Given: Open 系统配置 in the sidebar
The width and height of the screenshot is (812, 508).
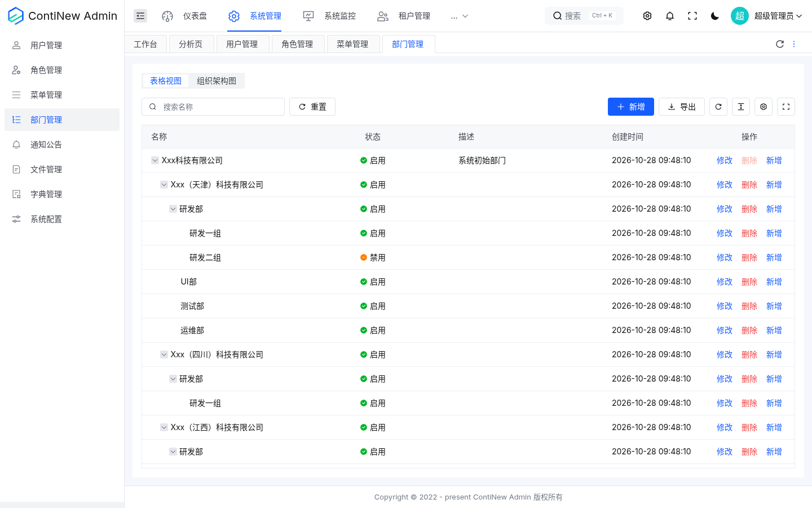Looking at the screenshot, I should point(62,219).
